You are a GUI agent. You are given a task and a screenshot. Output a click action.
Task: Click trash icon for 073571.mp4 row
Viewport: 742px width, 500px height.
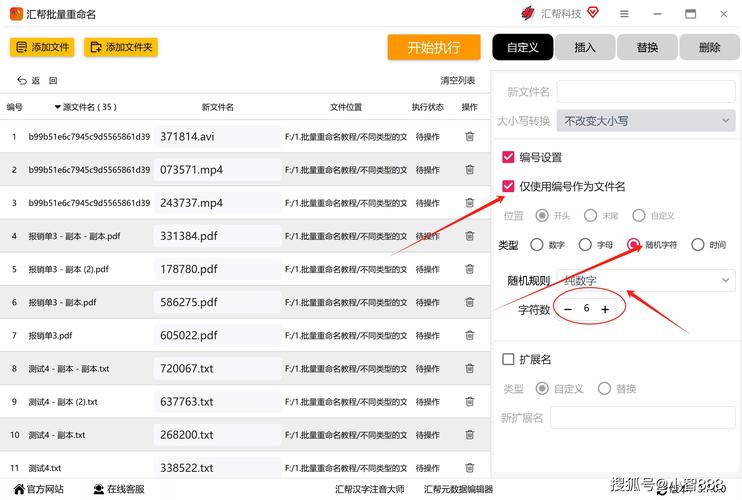point(469,170)
